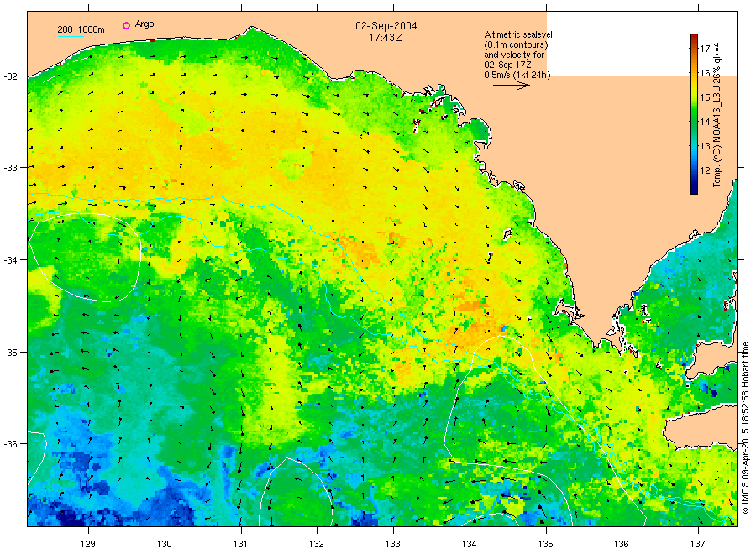Image resolution: width=756 pixels, height=554 pixels.
Task: Click the latitude label '-32'
Action: [x=9, y=76]
